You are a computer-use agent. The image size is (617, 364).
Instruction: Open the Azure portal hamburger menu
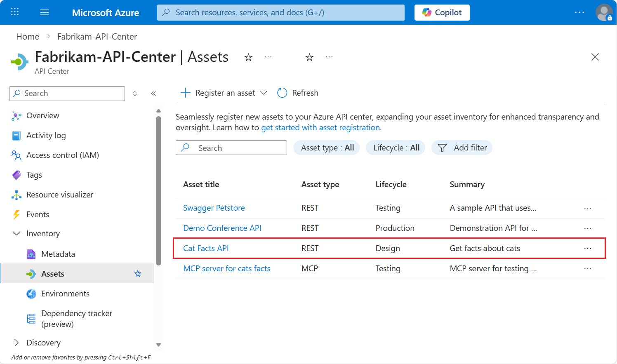click(x=44, y=12)
